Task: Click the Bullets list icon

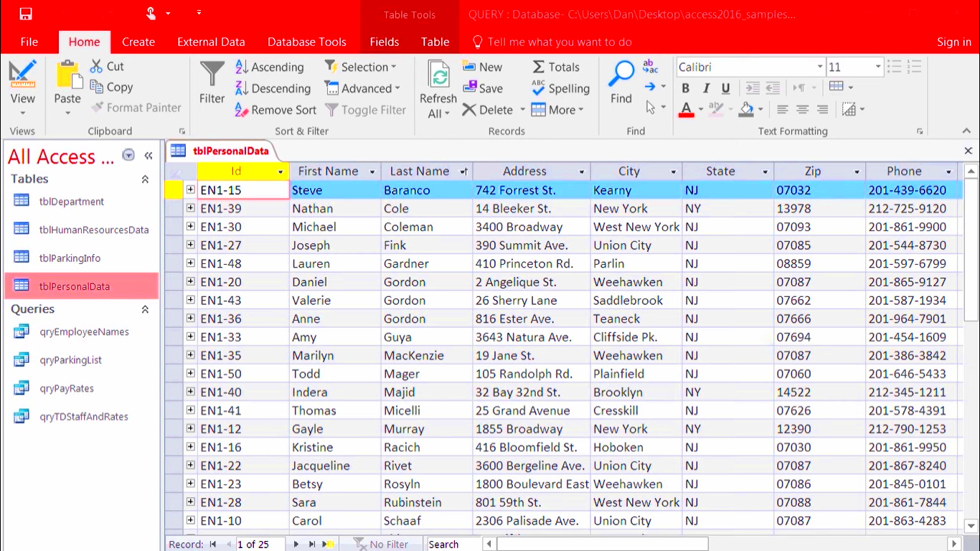Action: pos(894,67)
